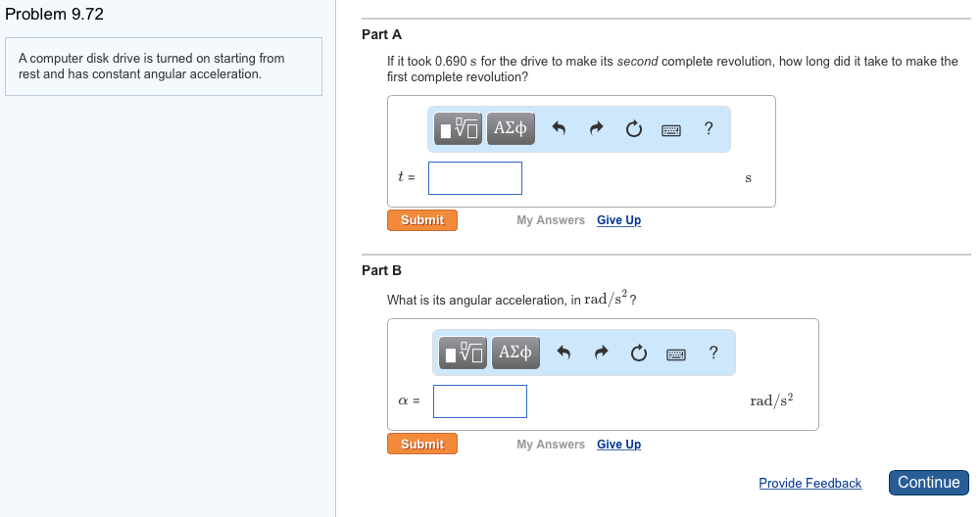This screenshot has width=980, height=517.
Task: Click Give Up link for Part B
Action: (x=618, y=445)
